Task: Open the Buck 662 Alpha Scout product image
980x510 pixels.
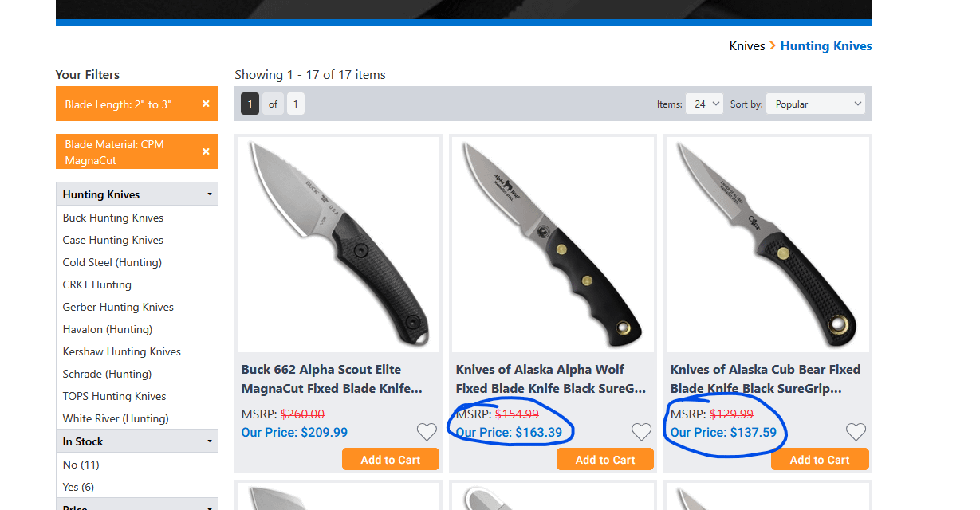Action: (339, 245)
